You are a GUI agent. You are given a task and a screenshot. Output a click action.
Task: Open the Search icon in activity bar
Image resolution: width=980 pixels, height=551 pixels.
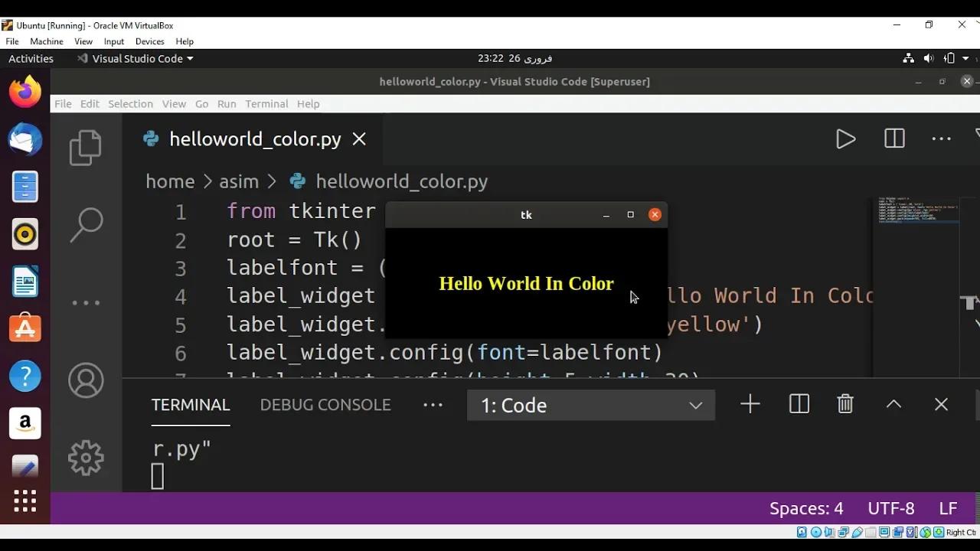(x=85, y=224)
